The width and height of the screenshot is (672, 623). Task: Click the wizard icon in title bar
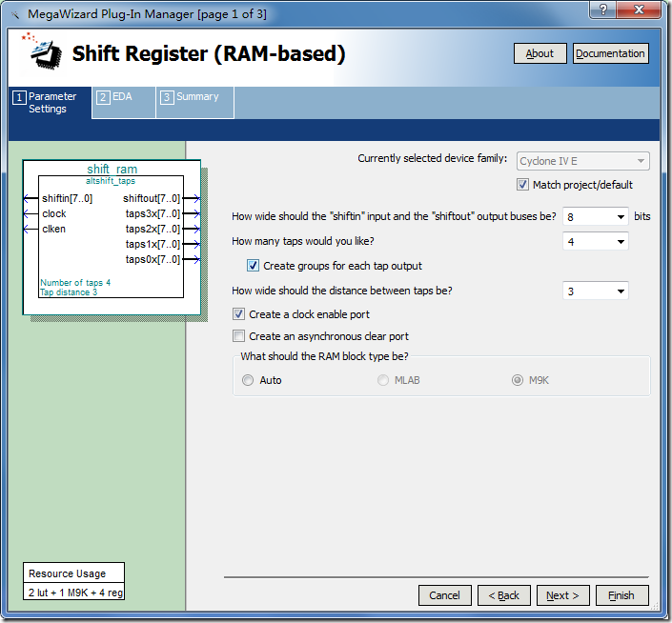point(15,15)
